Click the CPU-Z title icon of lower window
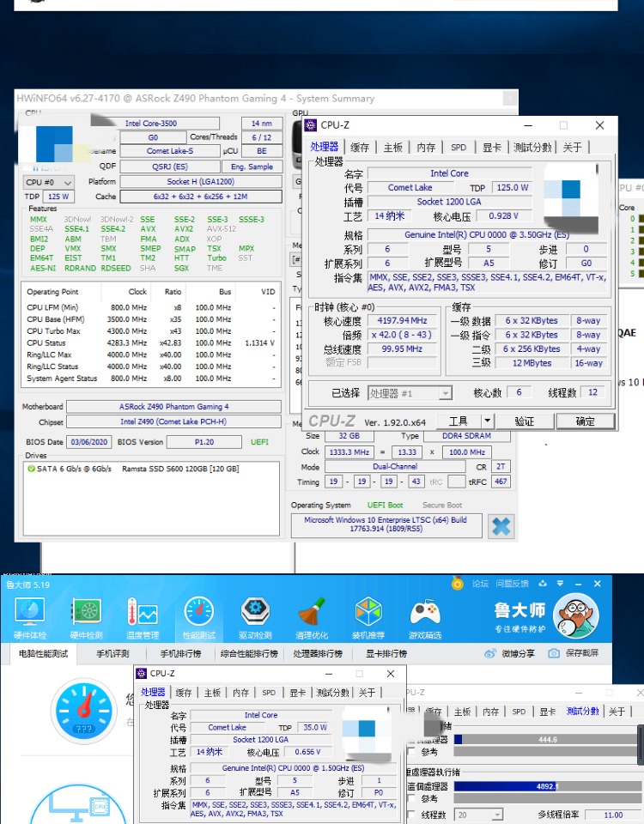This screenshot has height=824, width=644. [x=141, y=673]
